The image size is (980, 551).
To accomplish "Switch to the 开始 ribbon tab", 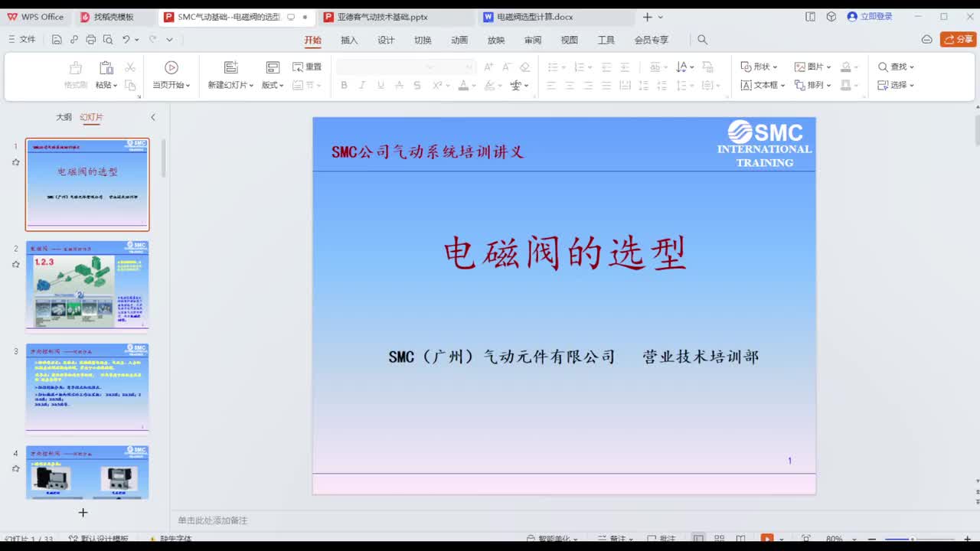I will (312, 40).
